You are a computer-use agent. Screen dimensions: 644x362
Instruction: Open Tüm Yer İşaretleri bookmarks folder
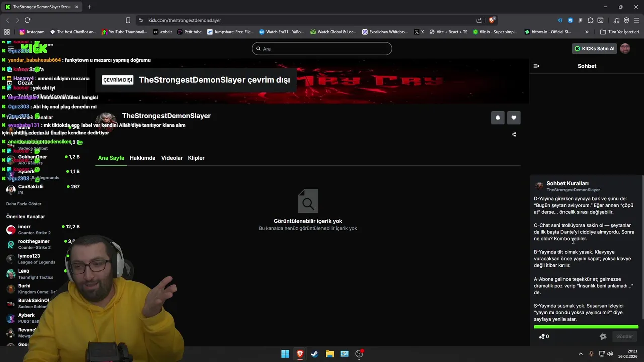(x=619, y=32)
